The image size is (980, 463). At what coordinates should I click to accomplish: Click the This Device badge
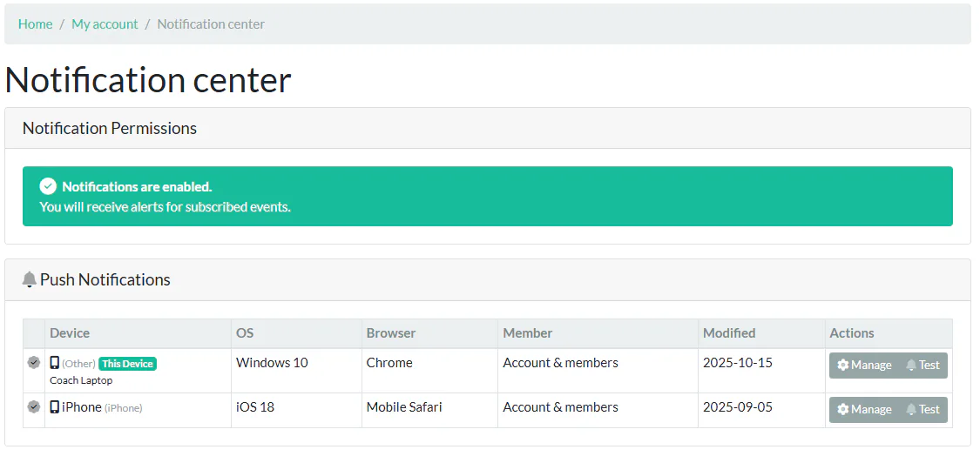pos(127,364)
